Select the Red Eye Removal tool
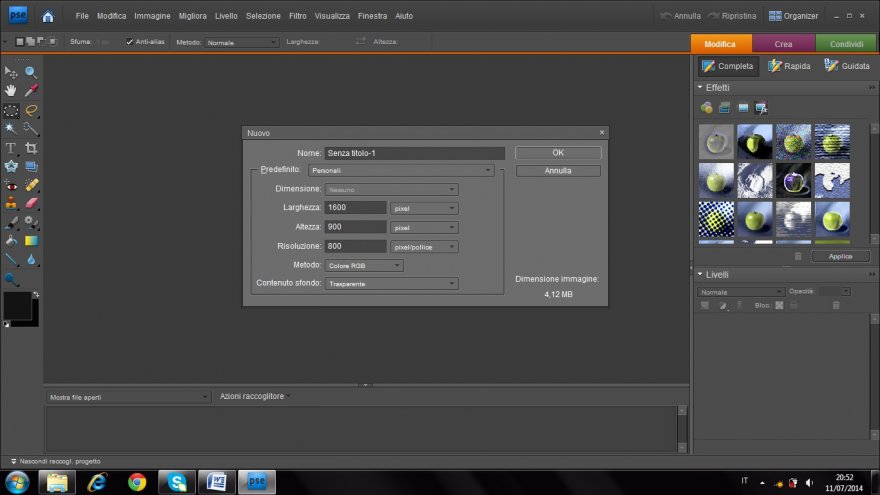Image resolution: width=880 pixels, height=495 pixels. click(11, 186)
